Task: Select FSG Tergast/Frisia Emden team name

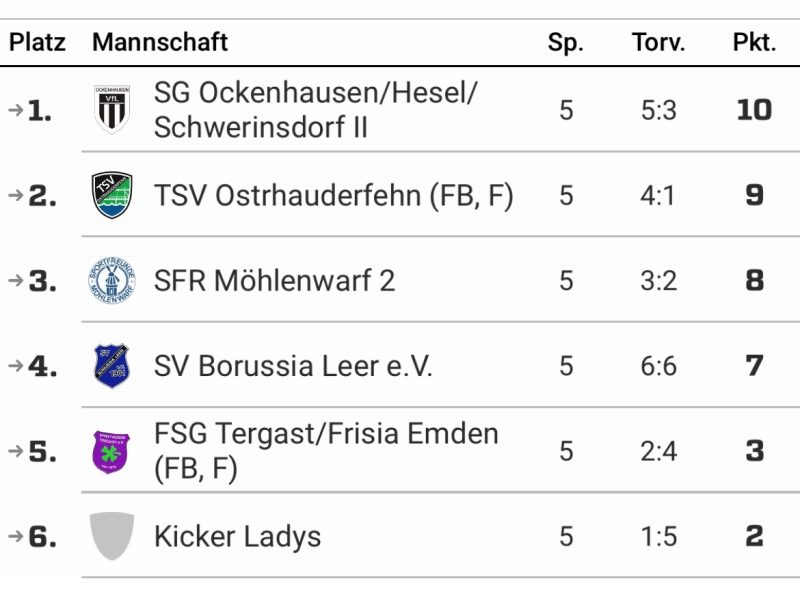Action: coord(327,451)
